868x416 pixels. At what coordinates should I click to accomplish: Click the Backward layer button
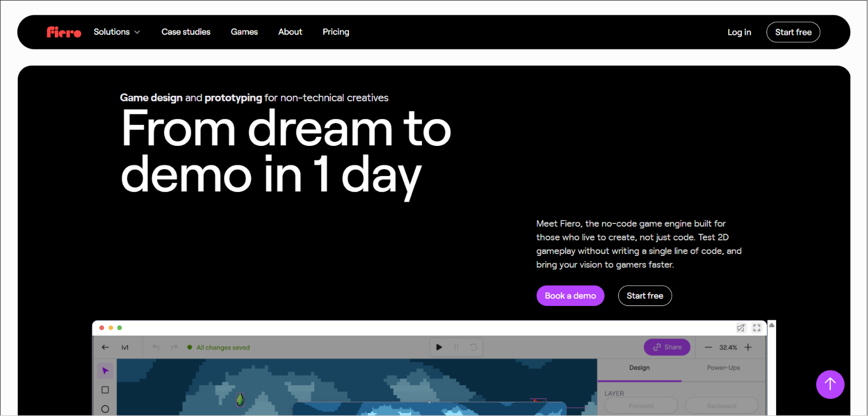click(x=722, y=406)
